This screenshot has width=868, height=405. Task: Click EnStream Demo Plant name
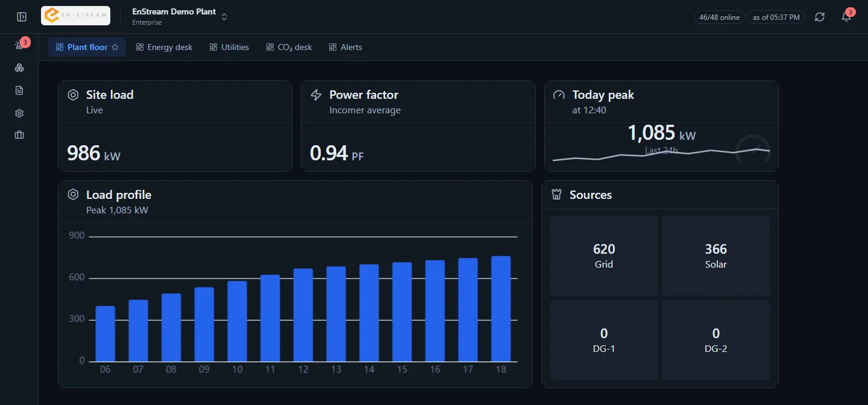(x=174, y=11)
